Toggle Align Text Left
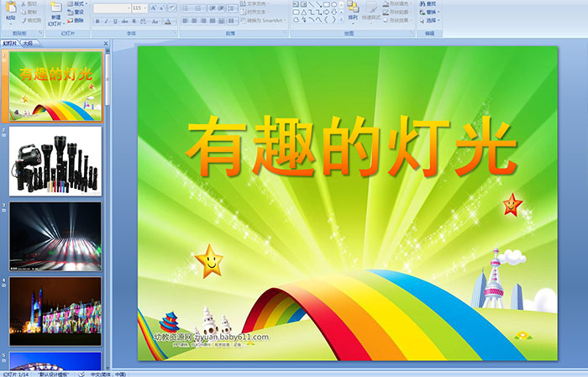 (x=186, y=21)
